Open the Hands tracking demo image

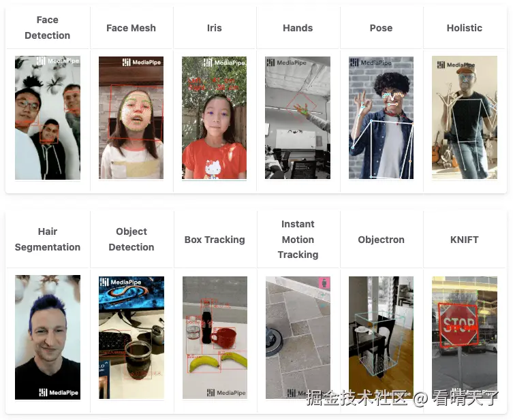click(x=298, y=118)
